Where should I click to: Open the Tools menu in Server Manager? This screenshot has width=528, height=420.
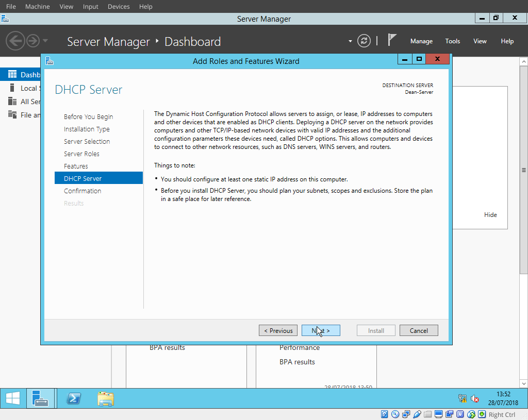click(452, 41)
